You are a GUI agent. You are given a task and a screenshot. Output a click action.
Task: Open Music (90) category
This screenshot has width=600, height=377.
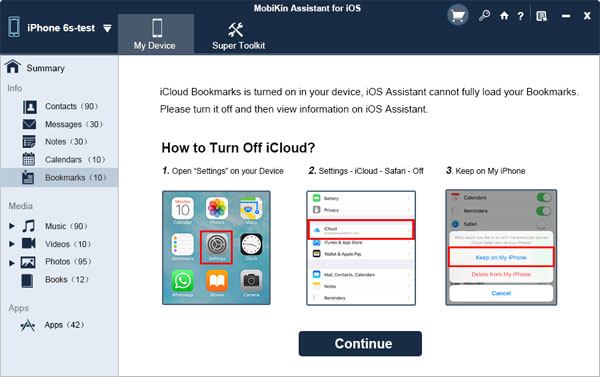[x=66, y=226]
